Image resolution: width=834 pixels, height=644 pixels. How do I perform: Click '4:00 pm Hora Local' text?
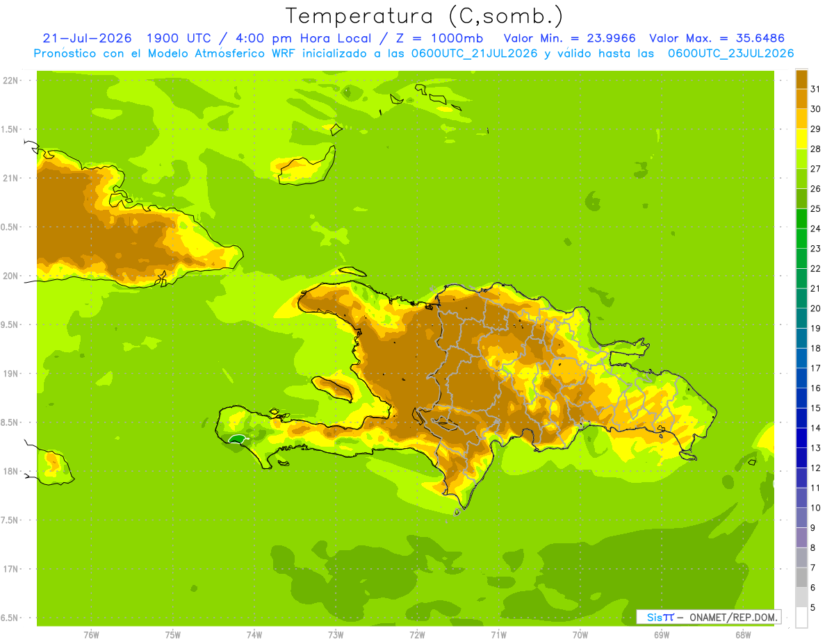(304, 38)
